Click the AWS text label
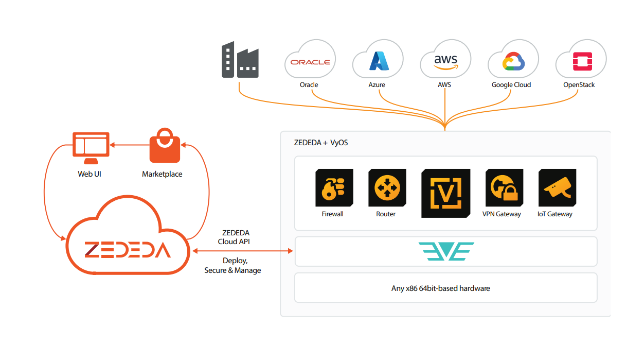 [445, 84]
